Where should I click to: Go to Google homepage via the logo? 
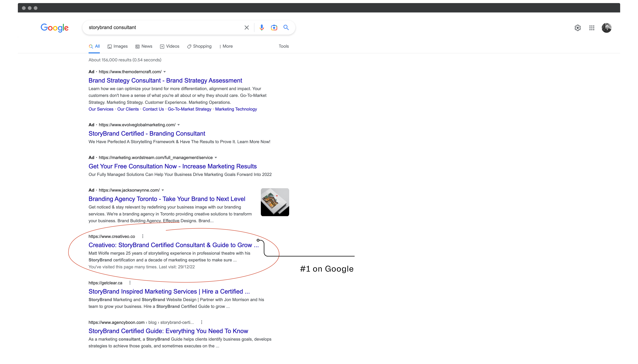[54, 28]
